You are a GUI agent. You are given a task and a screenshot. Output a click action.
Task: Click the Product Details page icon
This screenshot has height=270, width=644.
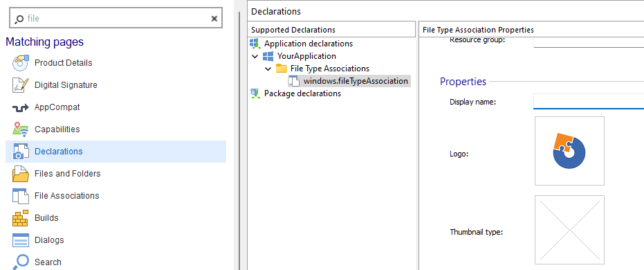(x=21, y=63)
